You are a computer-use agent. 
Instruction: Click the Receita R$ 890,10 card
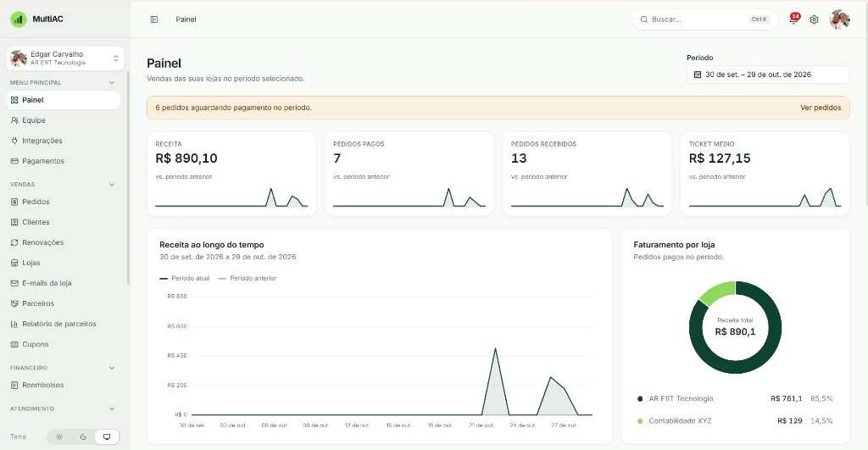(231, 173)
